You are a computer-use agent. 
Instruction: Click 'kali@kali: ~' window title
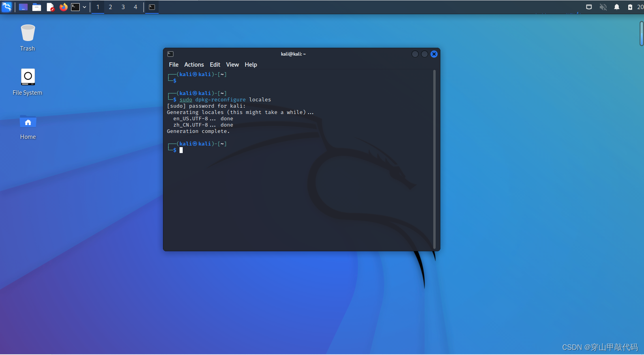pyautogui.click(x=293, y=54)
